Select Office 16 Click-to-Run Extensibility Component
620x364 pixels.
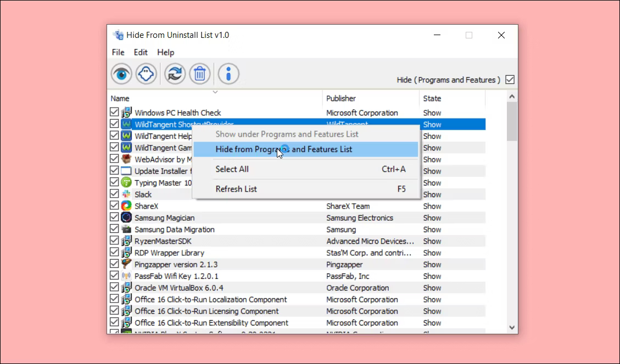[x=297, y=322]
